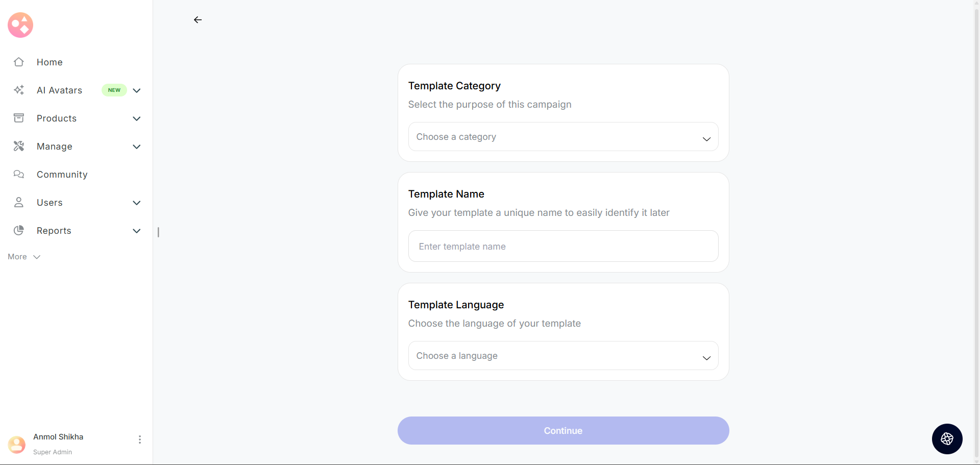Open the Choose a language dropdown
980x465 pixels.
point(563,356)
